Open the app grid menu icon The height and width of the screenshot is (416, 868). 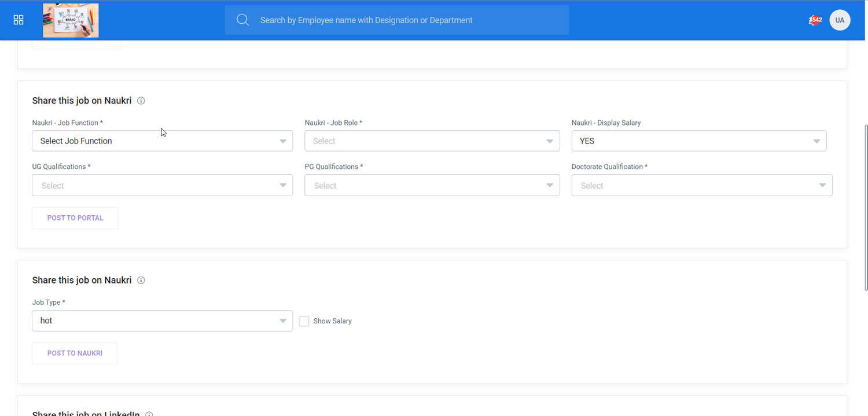(19, 20)
